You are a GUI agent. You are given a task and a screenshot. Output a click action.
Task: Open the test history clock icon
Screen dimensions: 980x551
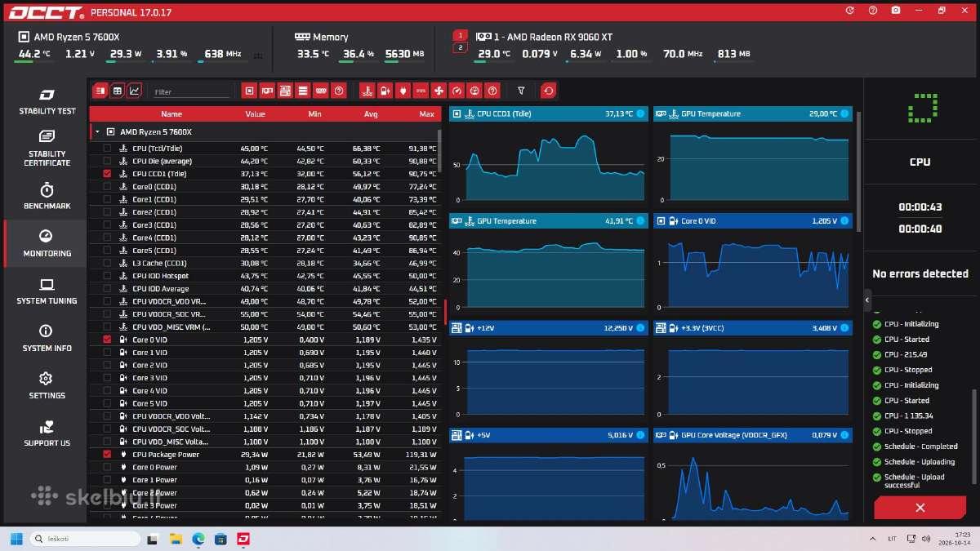tap(850, 11)
